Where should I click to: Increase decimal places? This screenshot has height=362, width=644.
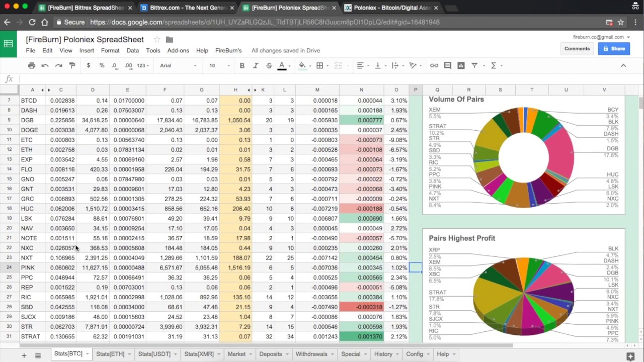(x=128, y=65)
